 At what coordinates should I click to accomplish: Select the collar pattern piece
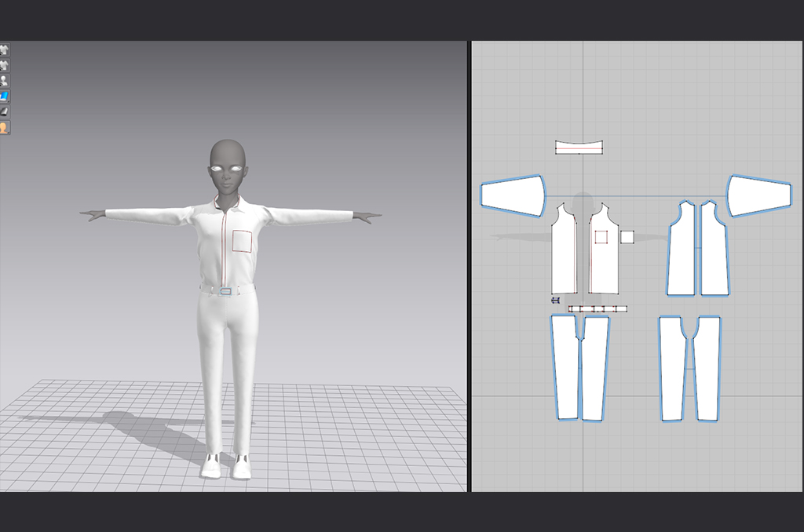[579, 147]
